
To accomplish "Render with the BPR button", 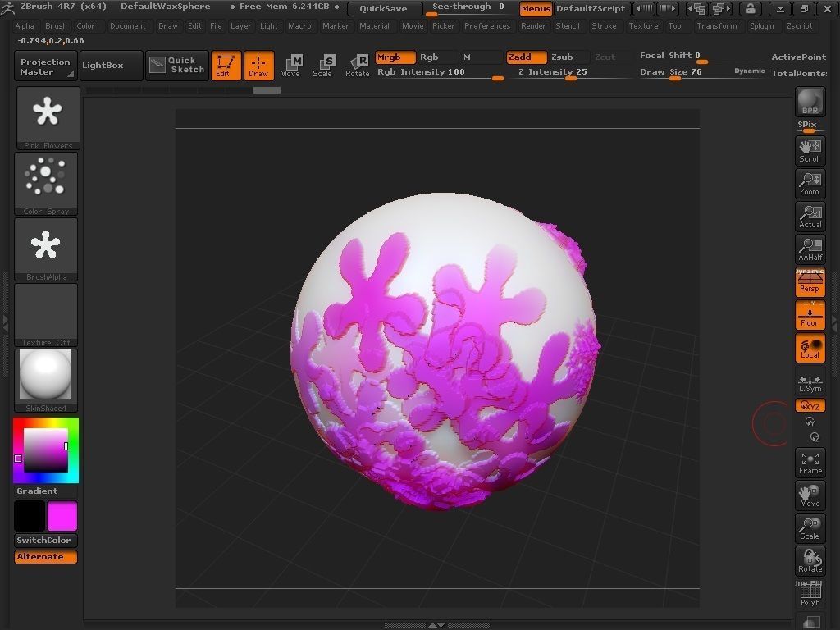I will pos(810,102).
